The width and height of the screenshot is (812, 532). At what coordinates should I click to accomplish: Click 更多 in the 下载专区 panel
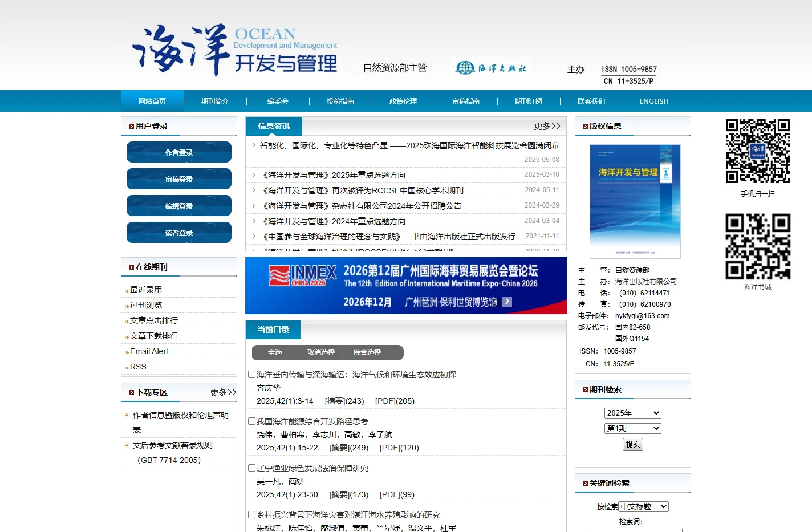(x=223, y=392)
